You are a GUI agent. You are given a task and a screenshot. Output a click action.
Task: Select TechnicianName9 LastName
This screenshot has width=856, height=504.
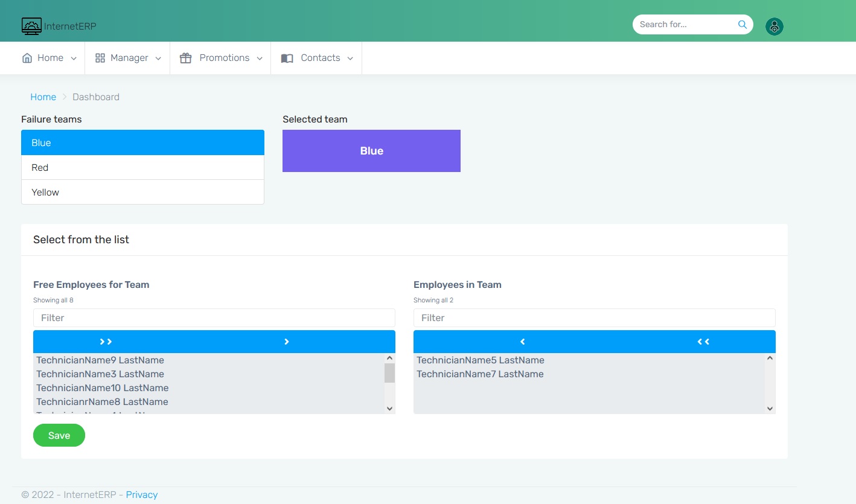[x=209, y=360]
